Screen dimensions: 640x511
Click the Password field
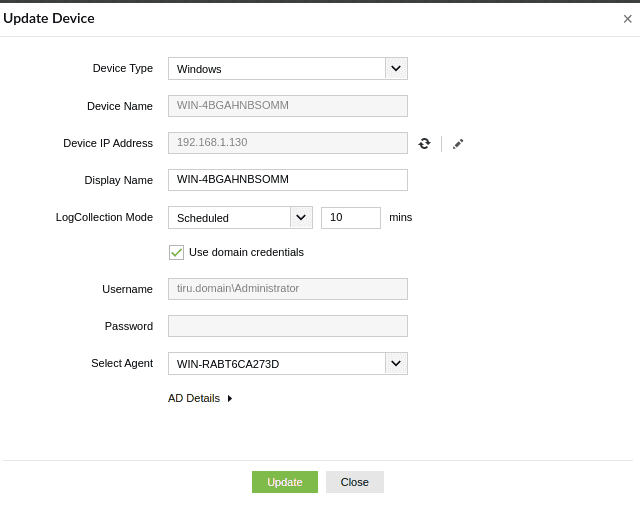pyautogui.click(x=288, y=326)
